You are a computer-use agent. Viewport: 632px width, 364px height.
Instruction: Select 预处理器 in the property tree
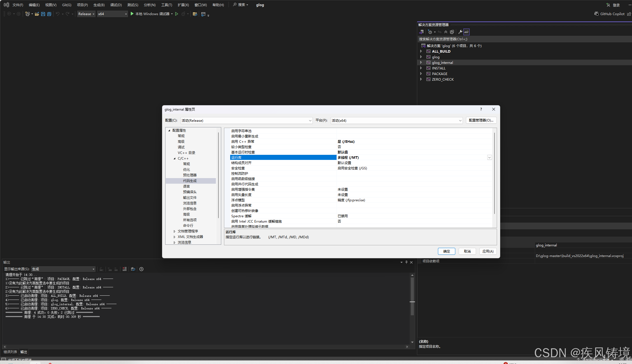coord(190,175)
